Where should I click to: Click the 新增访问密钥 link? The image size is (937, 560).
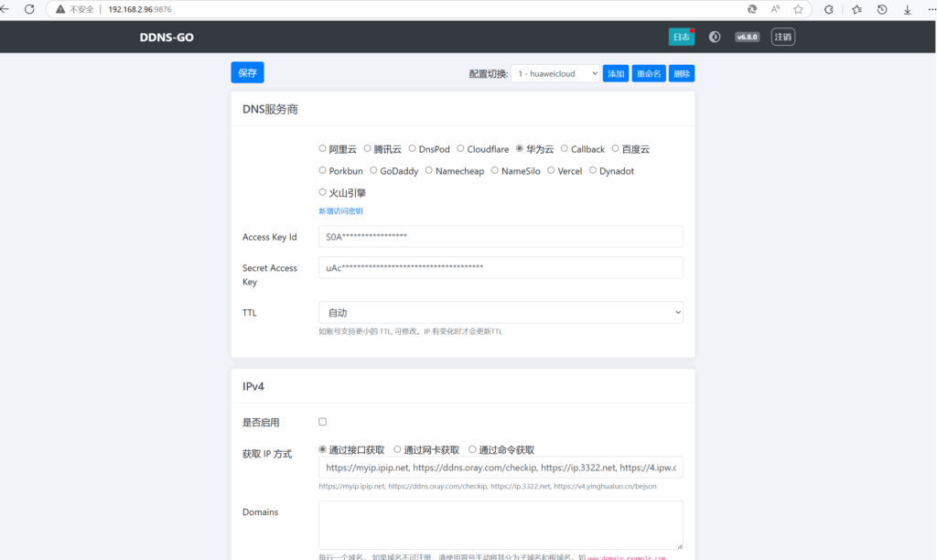click(340, 210)
